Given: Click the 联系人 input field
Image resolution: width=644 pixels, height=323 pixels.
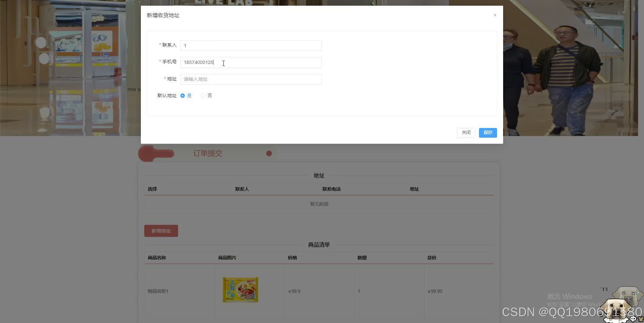Looking at the screenshot, I should click(251, 46).
